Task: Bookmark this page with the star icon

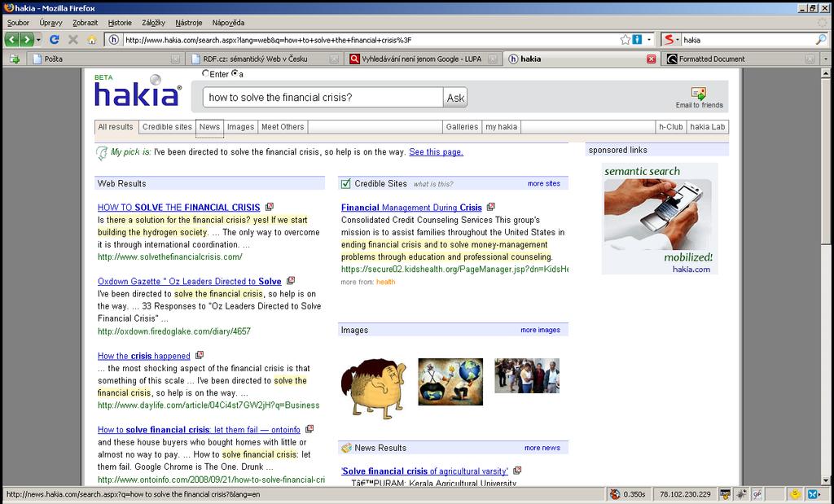Action: pyautogui.click(x=625, y=39)
